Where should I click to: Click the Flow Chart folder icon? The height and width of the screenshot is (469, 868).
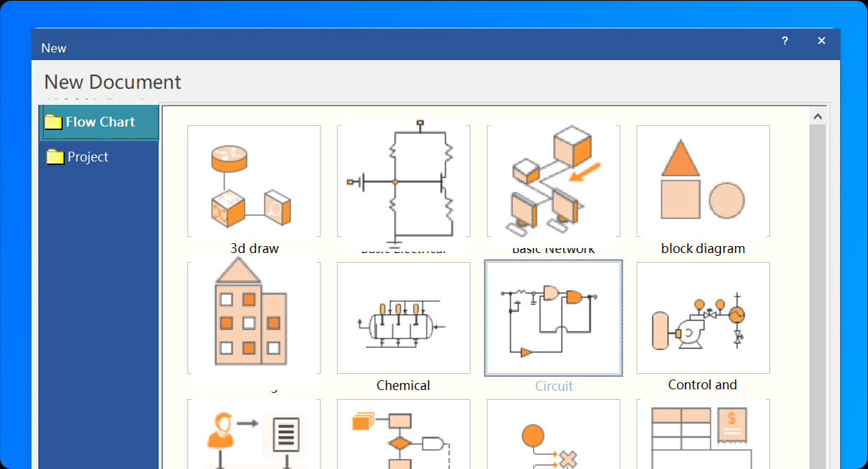pyautogui.click(x=55, y=122)
